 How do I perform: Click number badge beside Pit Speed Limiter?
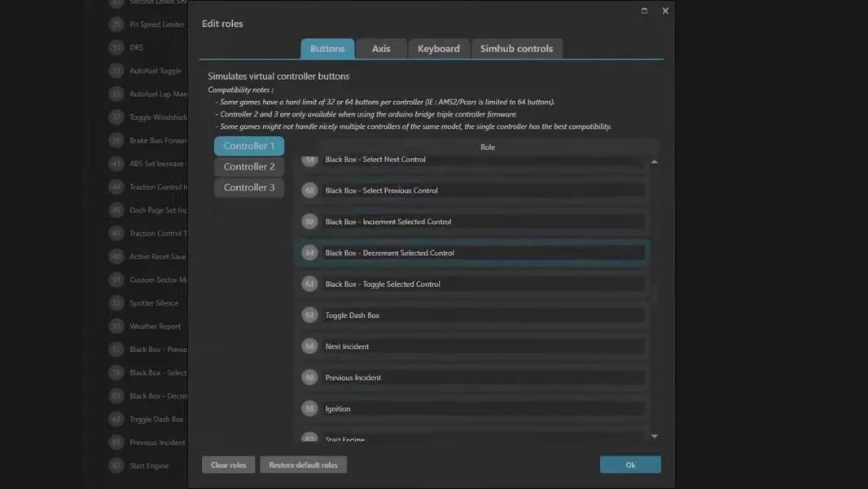(116, 24)
